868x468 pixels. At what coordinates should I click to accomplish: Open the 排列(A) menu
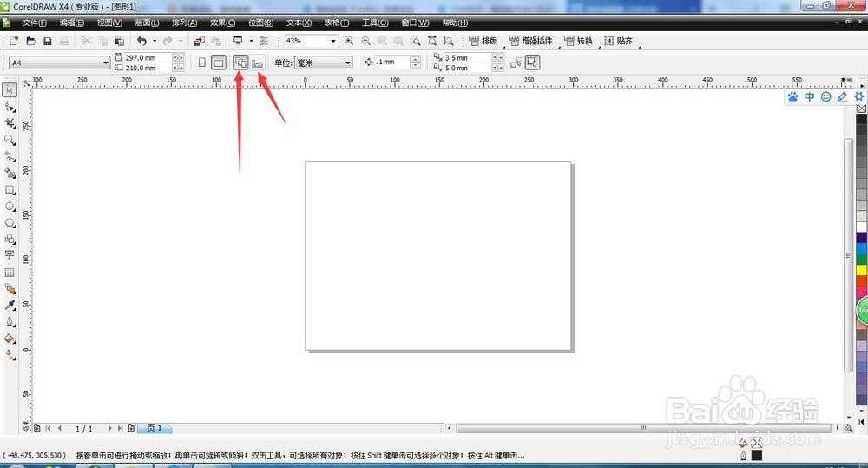click(184, 23)
